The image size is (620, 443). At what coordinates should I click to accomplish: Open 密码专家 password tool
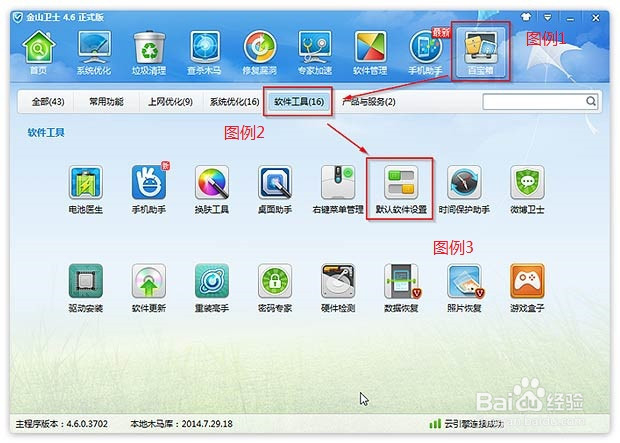coord(275,288)
